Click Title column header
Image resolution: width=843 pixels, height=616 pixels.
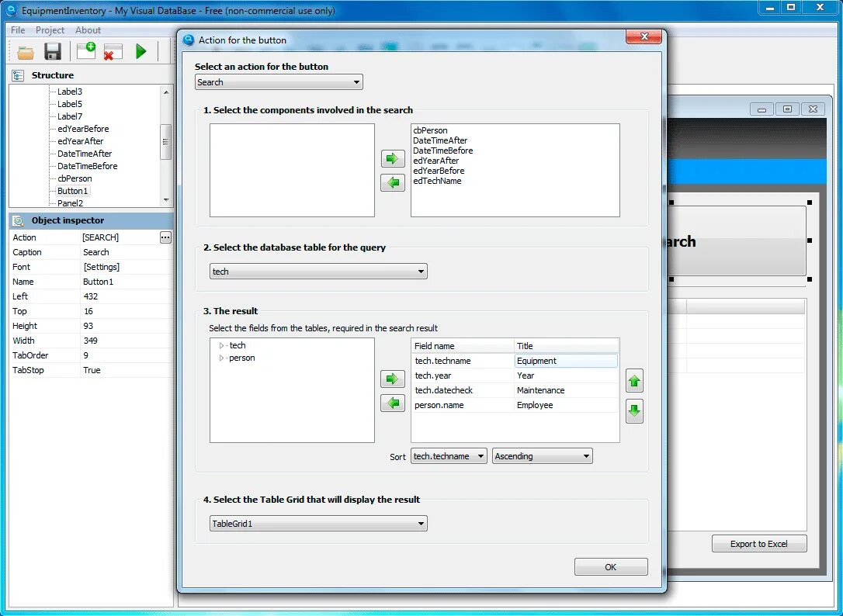coord(566,346)
